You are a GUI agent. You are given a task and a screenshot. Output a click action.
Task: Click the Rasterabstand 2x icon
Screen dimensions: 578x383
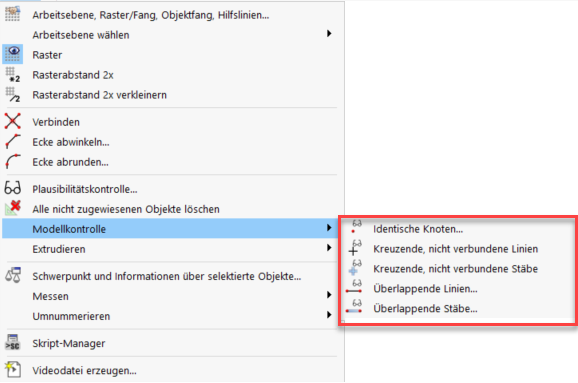pyautogui.click(x=13, y=74)
